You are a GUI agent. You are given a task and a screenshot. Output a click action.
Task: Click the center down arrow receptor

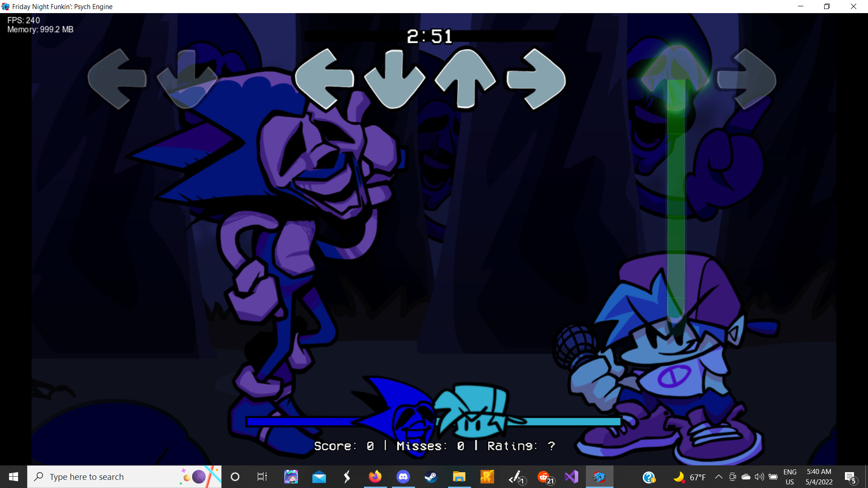coord(394,80)
